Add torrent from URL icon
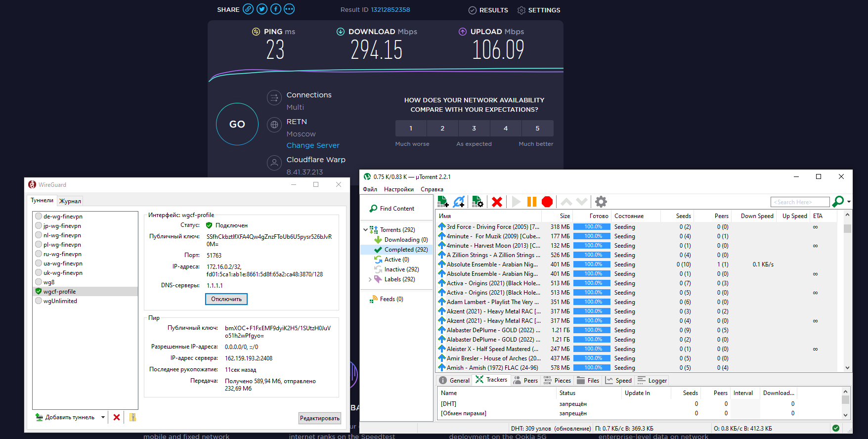 click(459, 202)
